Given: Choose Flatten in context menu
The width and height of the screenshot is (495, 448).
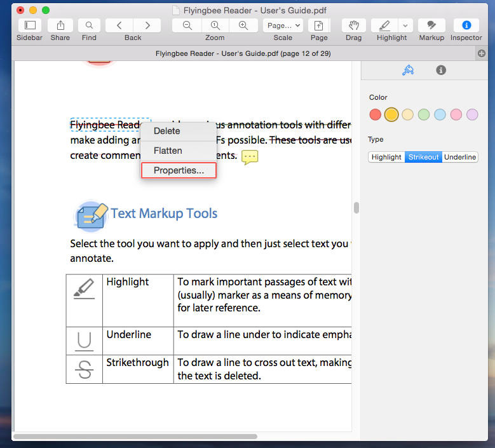Looking at the screenshot, I should tap(179, 151).
